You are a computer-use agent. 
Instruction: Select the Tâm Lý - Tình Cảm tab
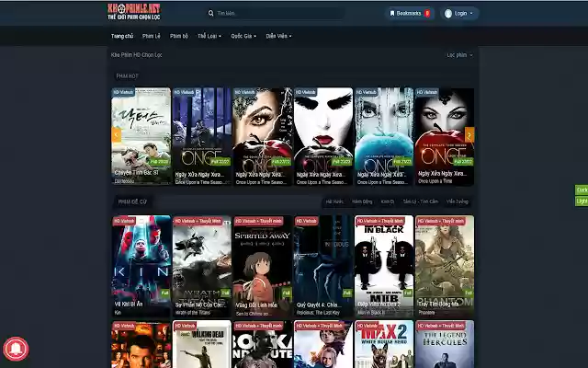[x=421, y=201]
